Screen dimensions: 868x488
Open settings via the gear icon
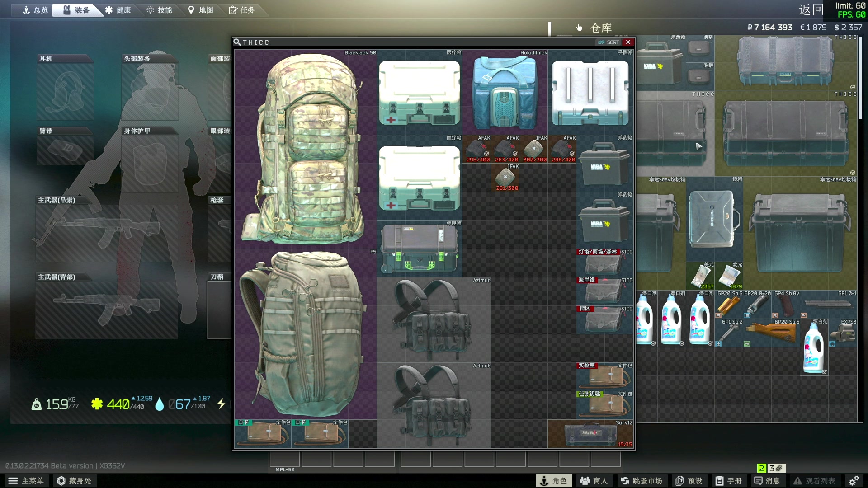click(x=854, y=481)
